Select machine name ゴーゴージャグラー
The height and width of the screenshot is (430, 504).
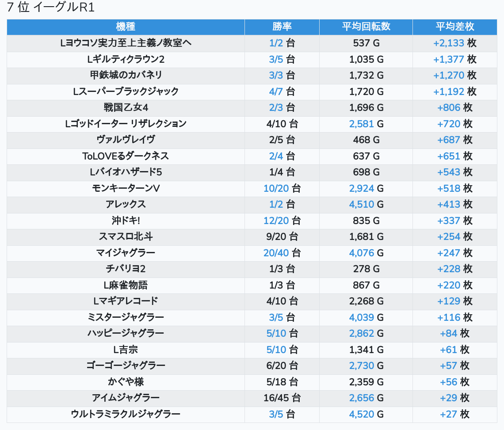(x=126, y=366)
